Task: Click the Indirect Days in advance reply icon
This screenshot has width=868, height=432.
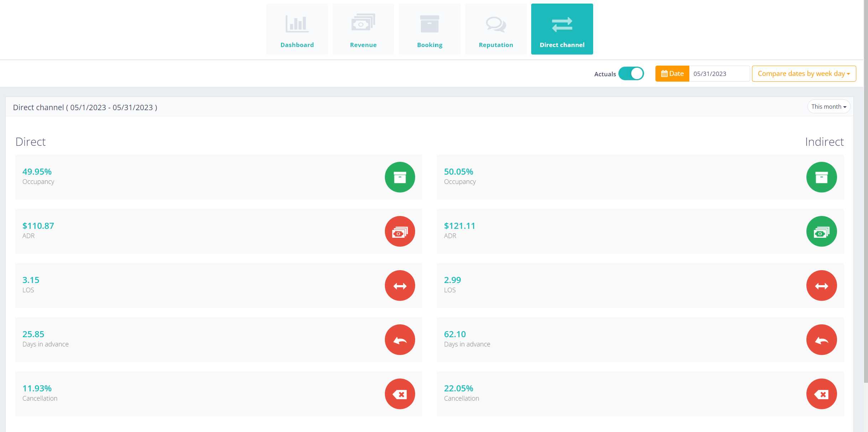Action: [821, 340]
